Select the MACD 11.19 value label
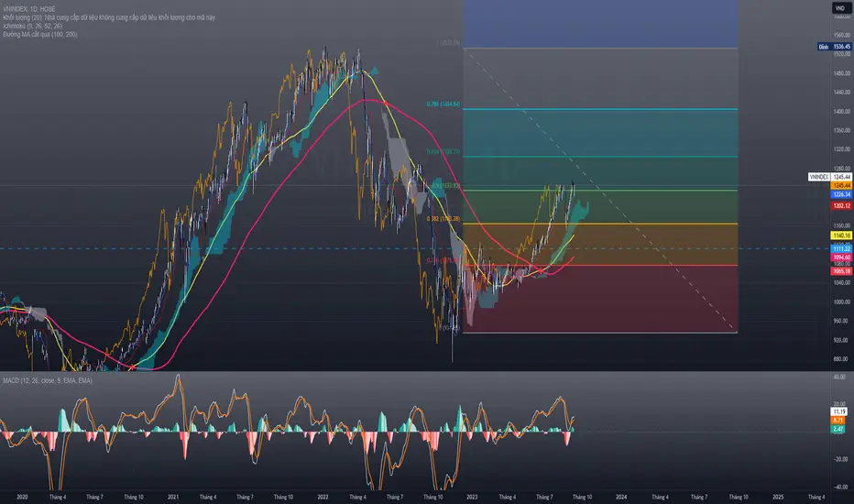The height and width of the screenshot is (504, 854). 838,412
